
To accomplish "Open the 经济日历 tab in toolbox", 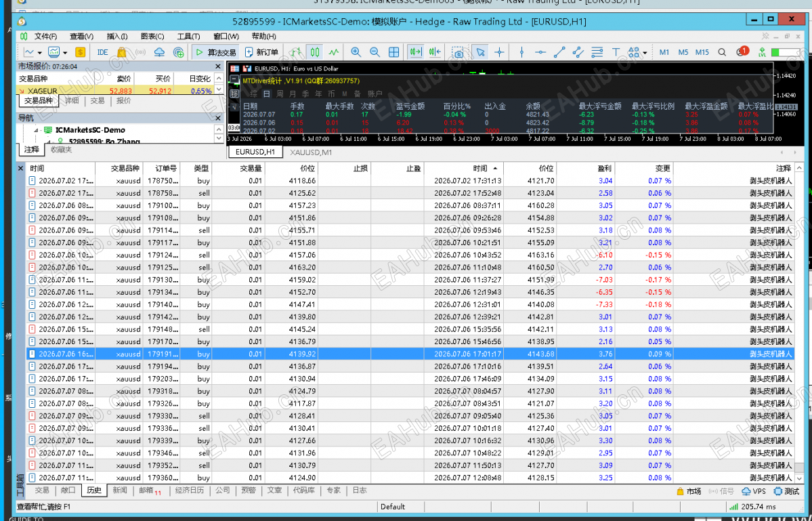I will [190, 490].
